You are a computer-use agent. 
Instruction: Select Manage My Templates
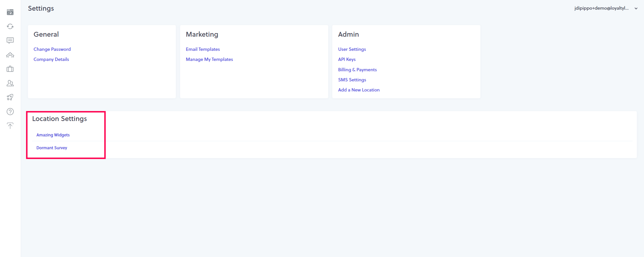[209, 59]
